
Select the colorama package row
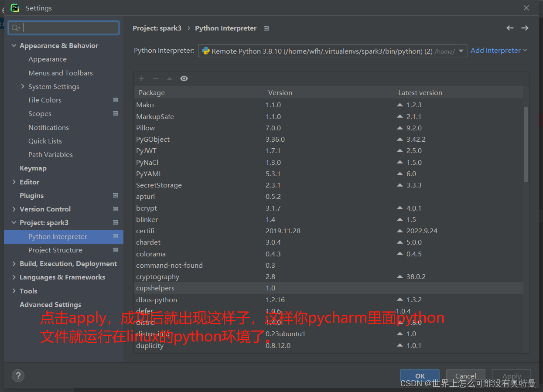(x=329, y=254)
